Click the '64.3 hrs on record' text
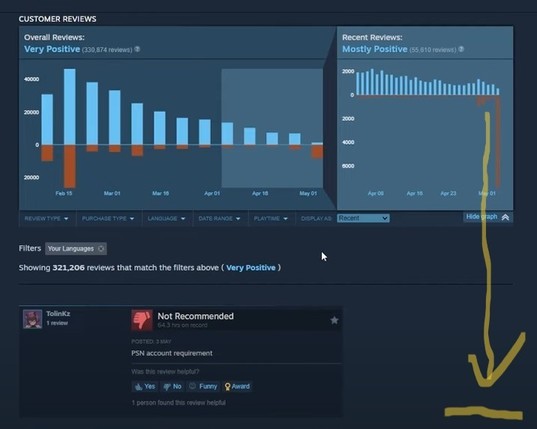This screenshot has width=537, height=429. (182, 325)
